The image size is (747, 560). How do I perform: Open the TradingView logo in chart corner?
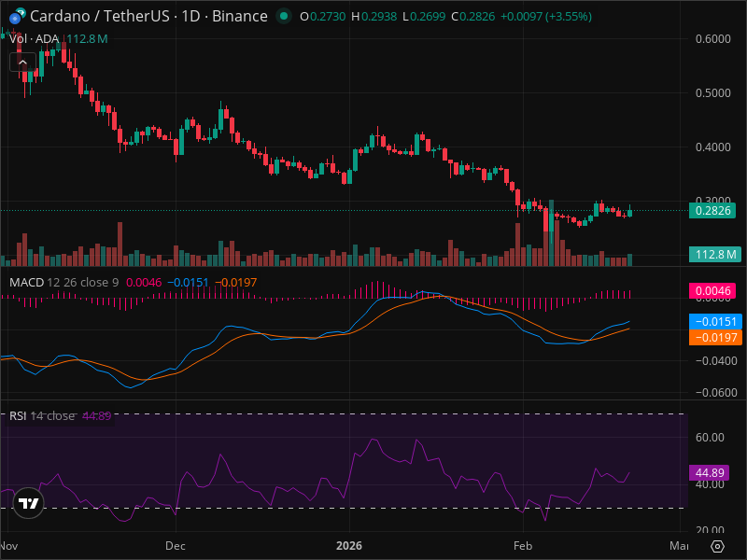point(29,503)
